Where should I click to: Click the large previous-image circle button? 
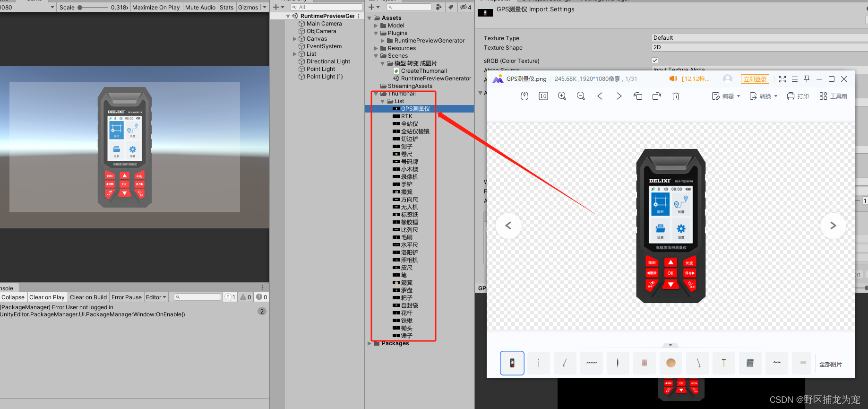(508, 226)
